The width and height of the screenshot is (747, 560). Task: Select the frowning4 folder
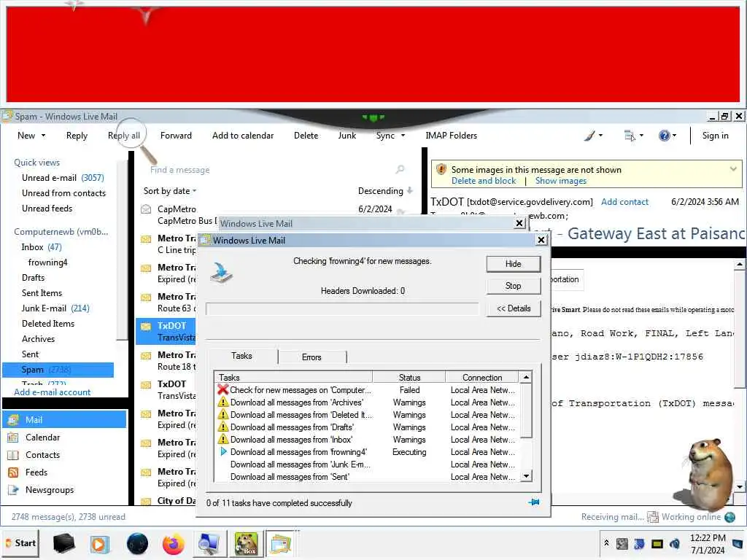[47, 262]
